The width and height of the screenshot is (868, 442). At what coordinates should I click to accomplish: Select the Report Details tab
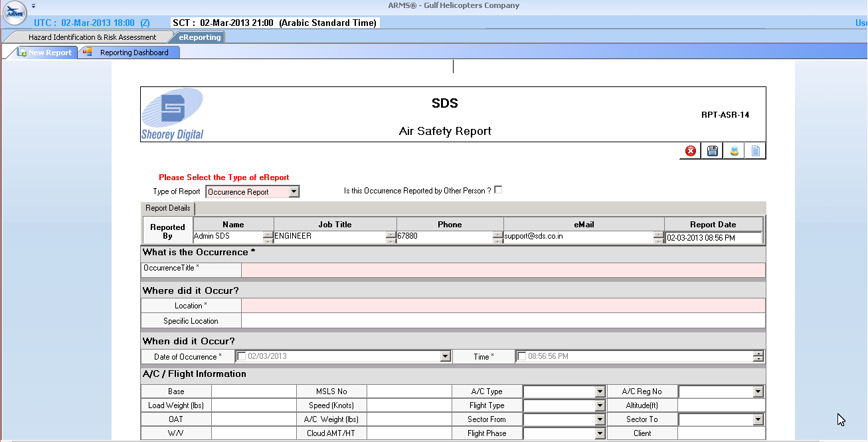click(x=168, y=208)
